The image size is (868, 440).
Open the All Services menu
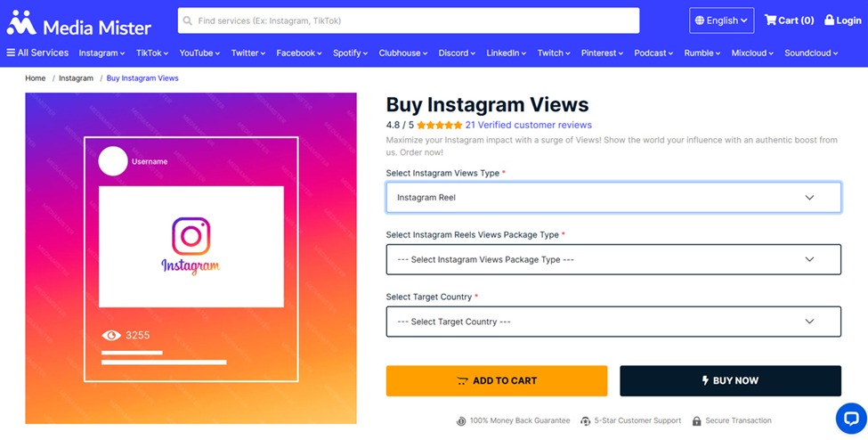point(37,53)
